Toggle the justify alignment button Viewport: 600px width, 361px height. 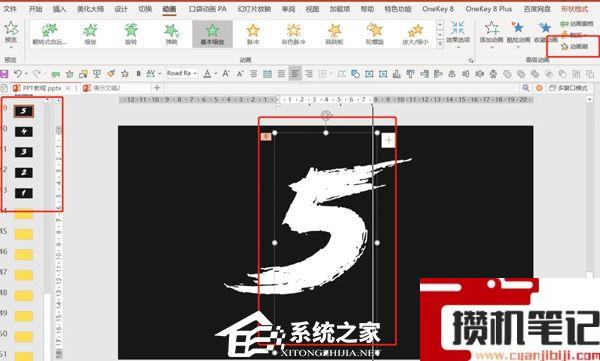281,74
